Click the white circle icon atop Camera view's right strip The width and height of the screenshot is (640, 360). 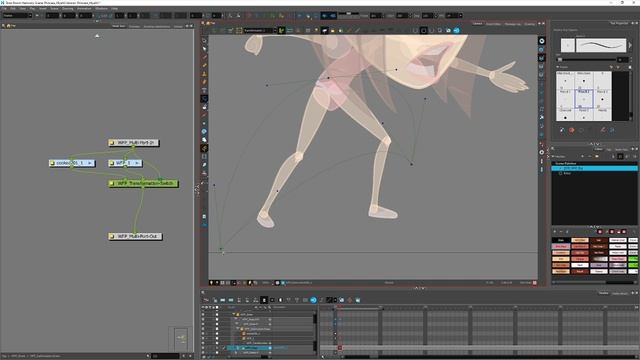[542, 41]
